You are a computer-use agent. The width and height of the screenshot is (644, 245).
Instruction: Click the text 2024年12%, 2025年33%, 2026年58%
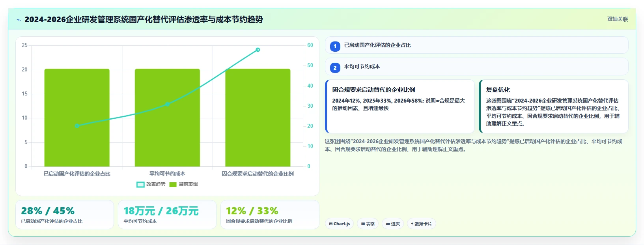pyautogui.click(x=378, y=101)
